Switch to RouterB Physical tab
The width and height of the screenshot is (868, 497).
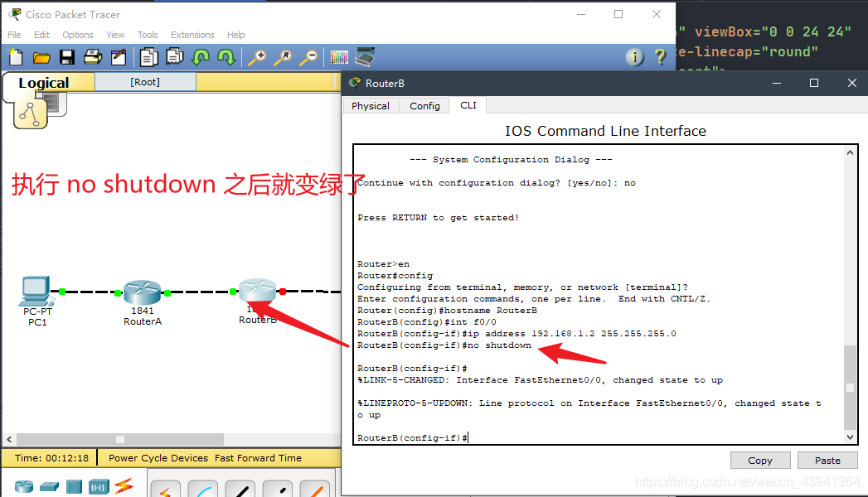371,105
